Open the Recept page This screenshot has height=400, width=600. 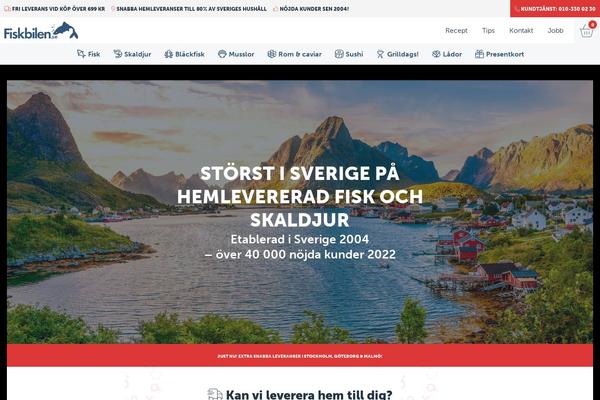456,31
